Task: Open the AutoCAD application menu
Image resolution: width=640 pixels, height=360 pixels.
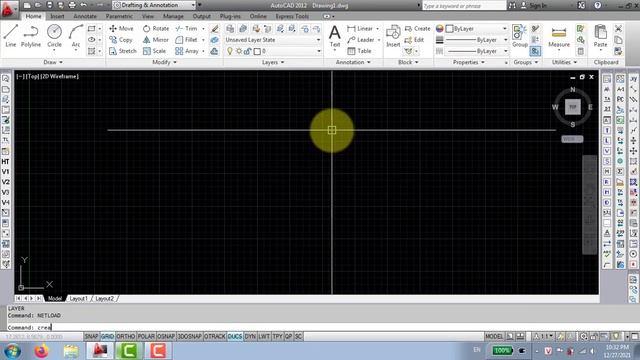Action: pyautogui.click(x=8, y=9)
